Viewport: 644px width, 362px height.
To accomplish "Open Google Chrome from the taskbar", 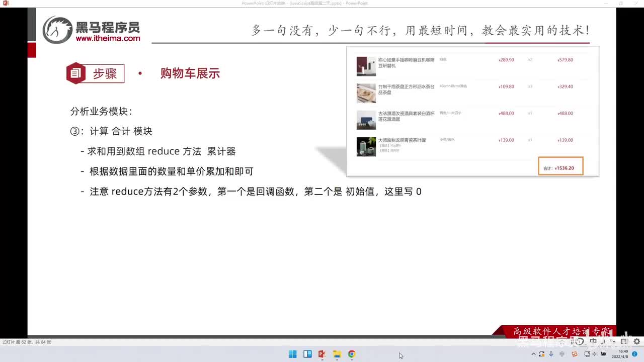I will point(352,354).
